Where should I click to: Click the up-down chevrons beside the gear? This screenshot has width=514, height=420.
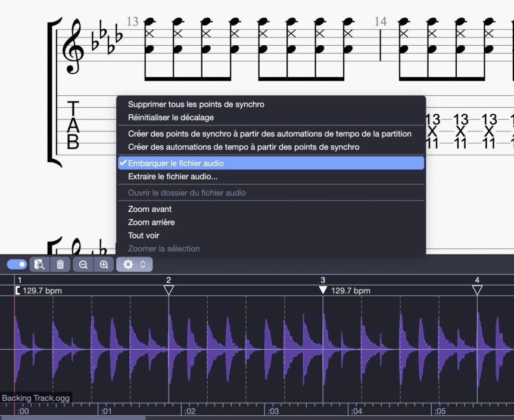(x=143, y=264)
